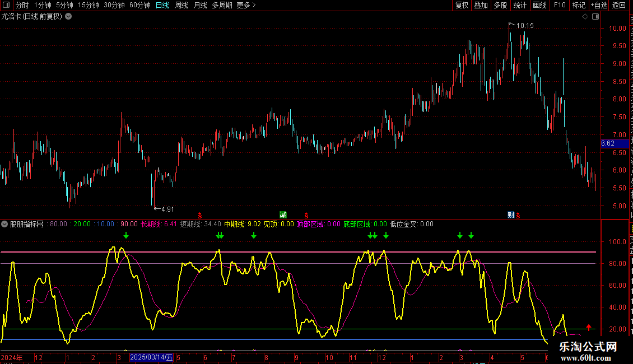Image resolution: width=633 pixels, height=364 pixels.
Task: Toggle the right panel icon in chart corner
Action: 595,17
